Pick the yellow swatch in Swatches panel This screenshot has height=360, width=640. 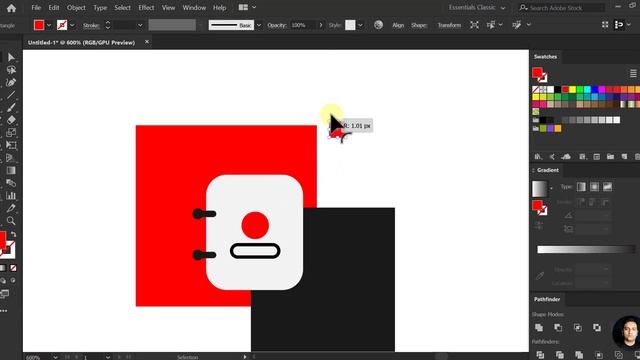pyautogui.click(x=572, y=89)
